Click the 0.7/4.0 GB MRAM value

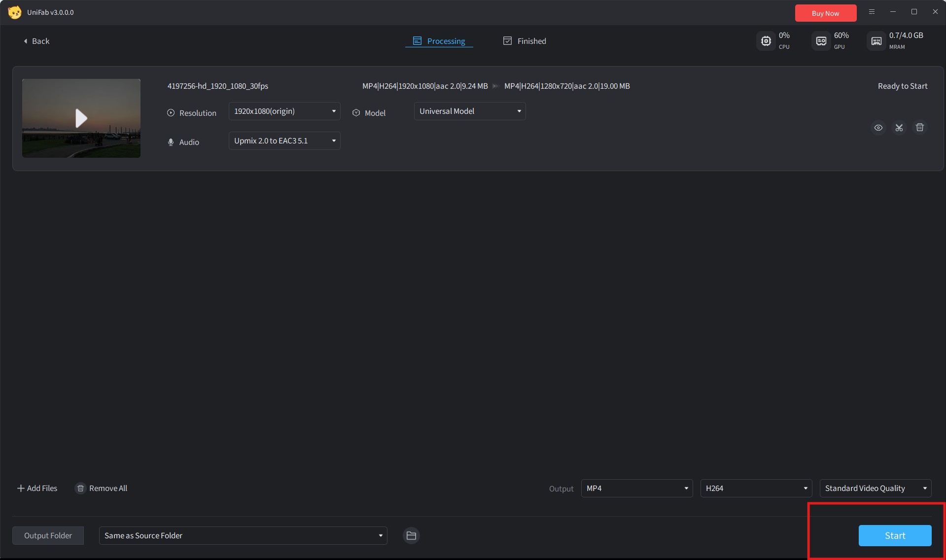(906, 35)
